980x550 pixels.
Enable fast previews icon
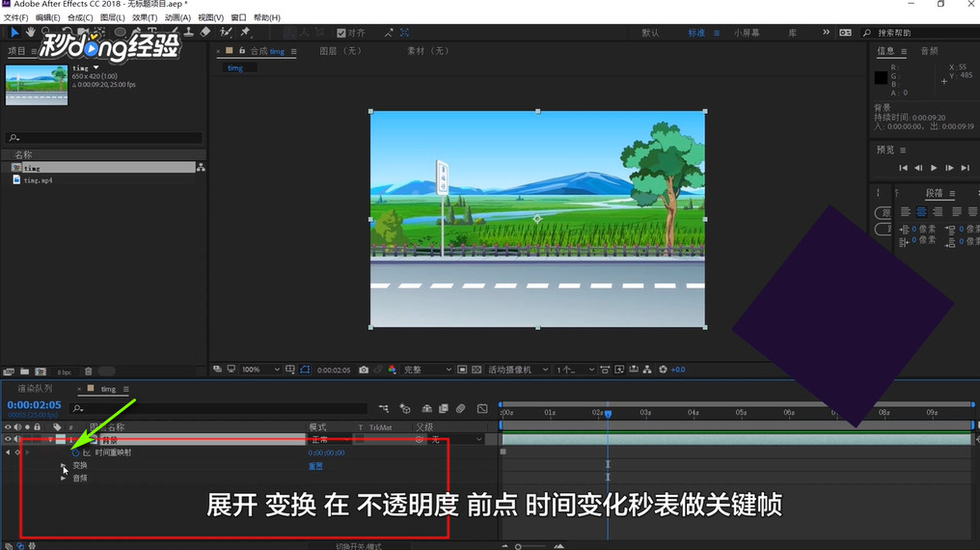click(x=619, y=370)
